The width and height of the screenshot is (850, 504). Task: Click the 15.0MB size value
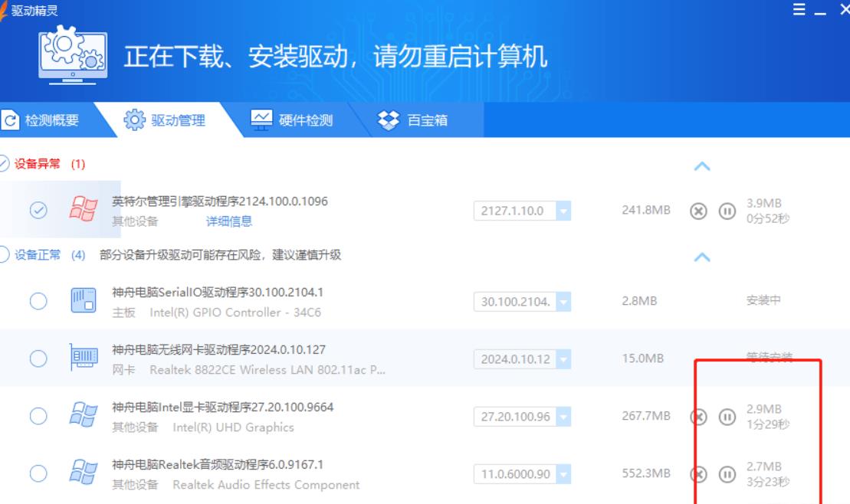[x=643, y=358]
